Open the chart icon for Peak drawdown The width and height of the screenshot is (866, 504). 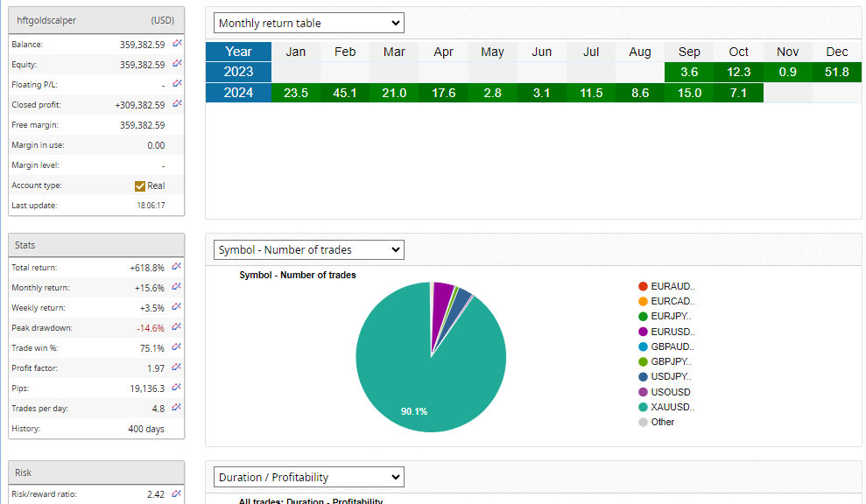[x=177, y=326]
